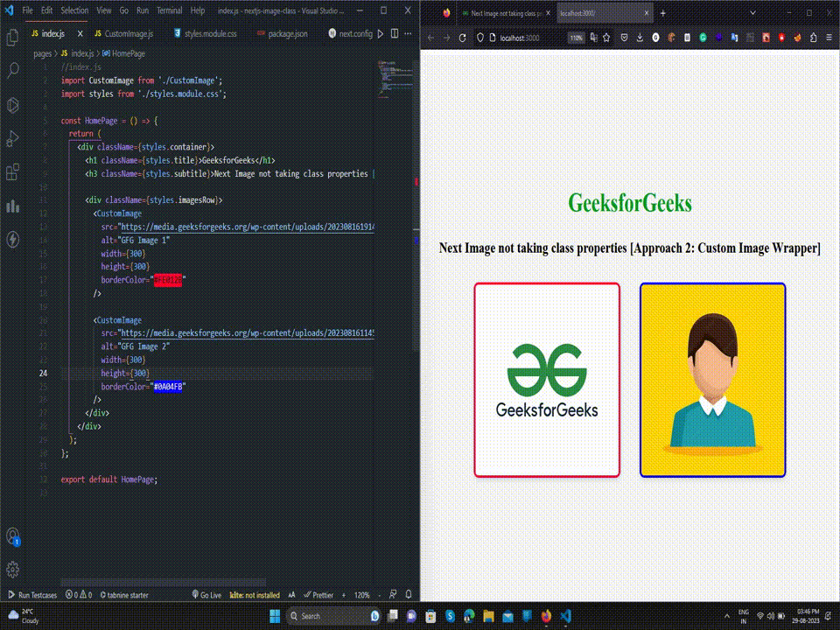840x630 pixels.
Task: Open a new Firefox tab
Action: [662, 13]
